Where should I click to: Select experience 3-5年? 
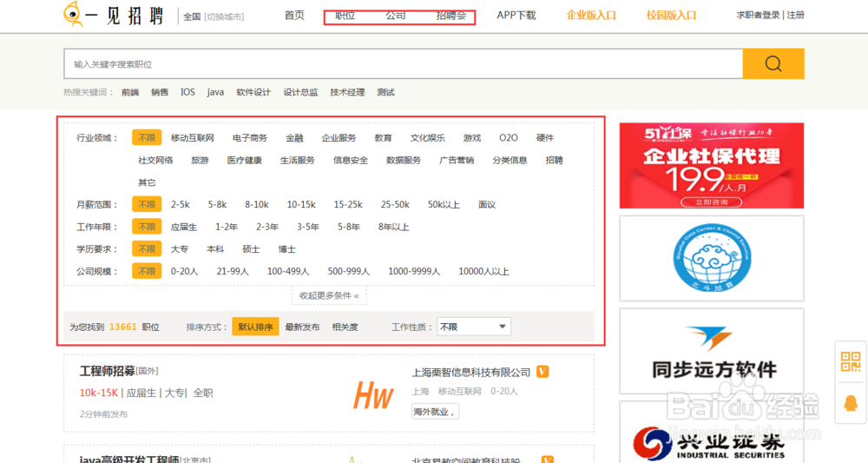pyautogui.click(x=308, y=227)
